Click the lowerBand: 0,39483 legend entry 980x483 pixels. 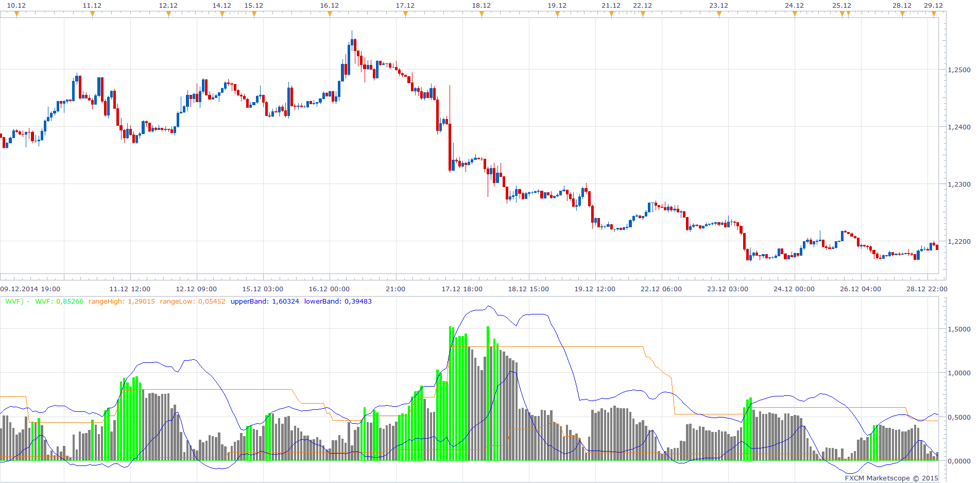338,302
